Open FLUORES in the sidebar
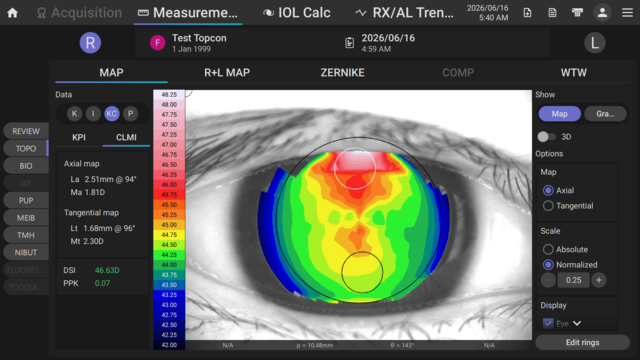 pos(26,270)
